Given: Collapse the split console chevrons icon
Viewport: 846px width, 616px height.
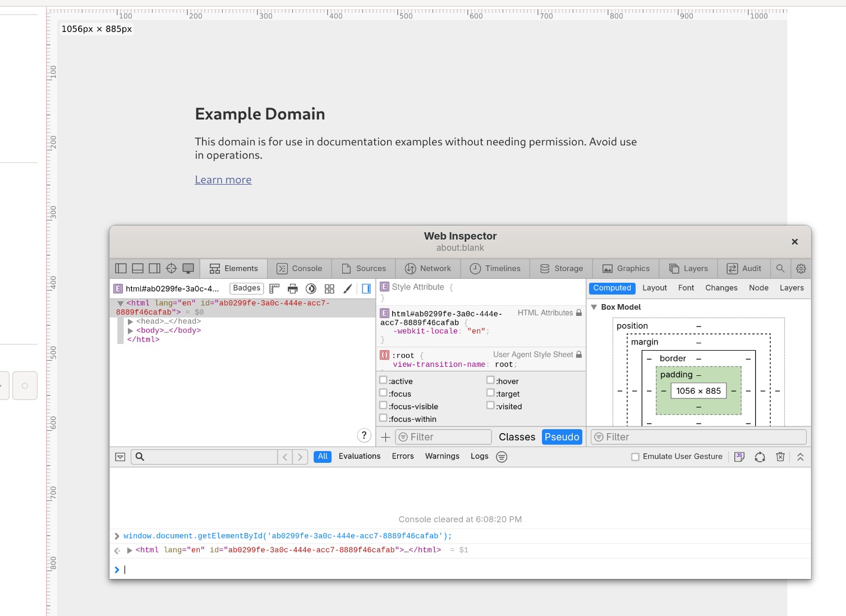Looking at the screenshot, I should click(801, 457).
